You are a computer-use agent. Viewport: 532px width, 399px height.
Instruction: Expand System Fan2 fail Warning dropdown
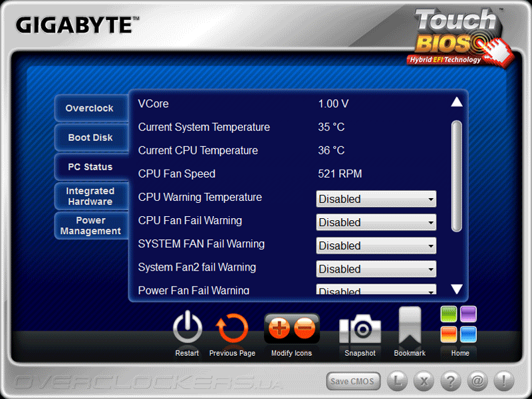click(376, 269)
